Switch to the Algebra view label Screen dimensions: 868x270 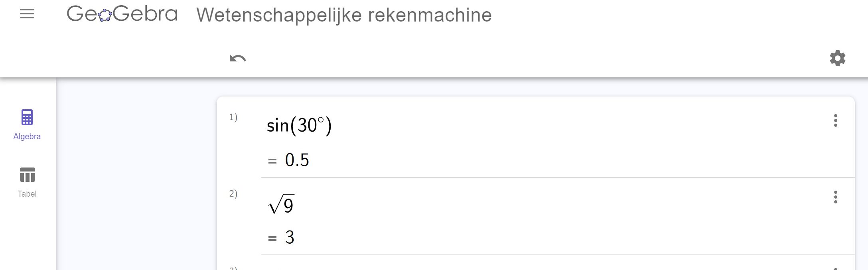pos(27,136)
